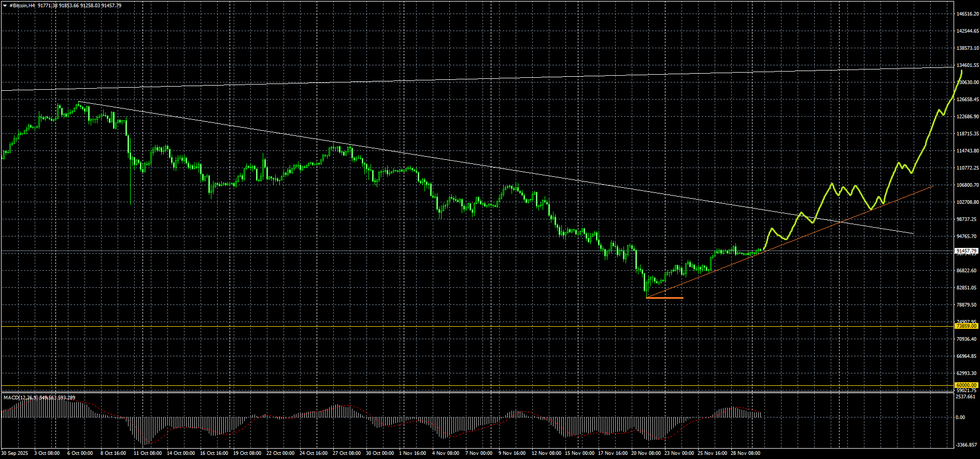Click the 6 Oct 00:00 time label
The height and width of the screenshot is (459, 980).
pos(80,453)
